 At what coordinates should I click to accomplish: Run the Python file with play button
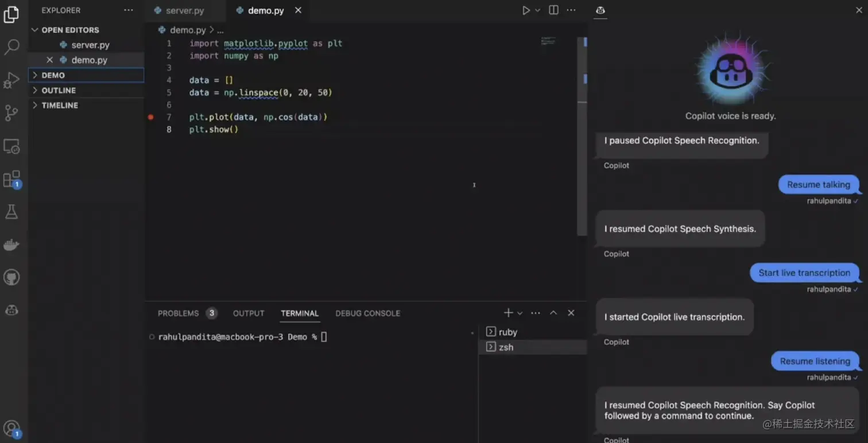pos(526,10)
